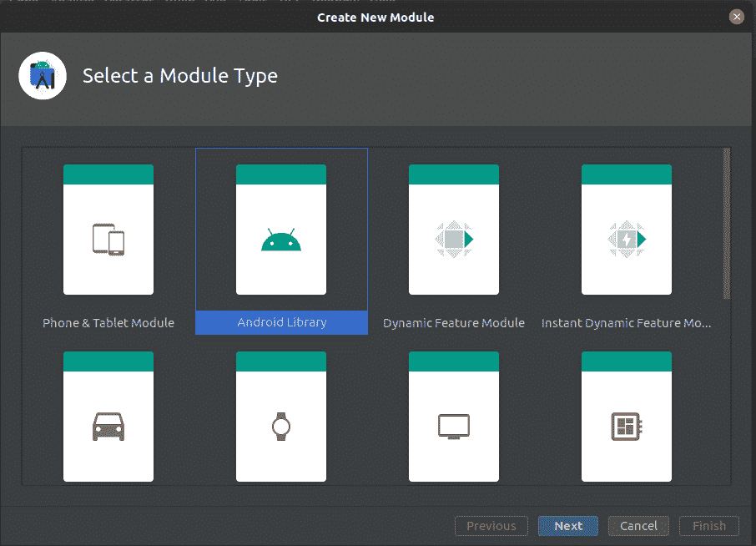Screen dimensions: 756x546
Task: Select the car Automotive module icon
Action: [x=108, y=426]
